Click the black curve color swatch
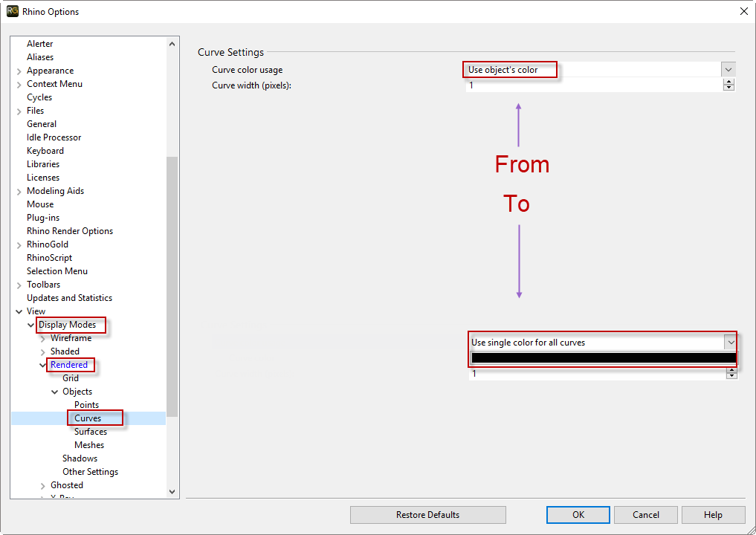This screenshot has width=756, height=535. pyautogui.click(x=600, y=358)
